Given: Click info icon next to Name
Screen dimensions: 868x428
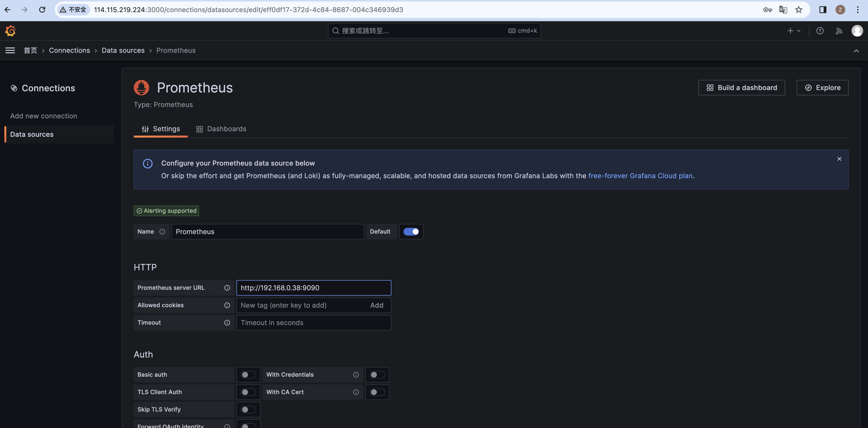Looking at the screenshot, I should tap(162, 232).
